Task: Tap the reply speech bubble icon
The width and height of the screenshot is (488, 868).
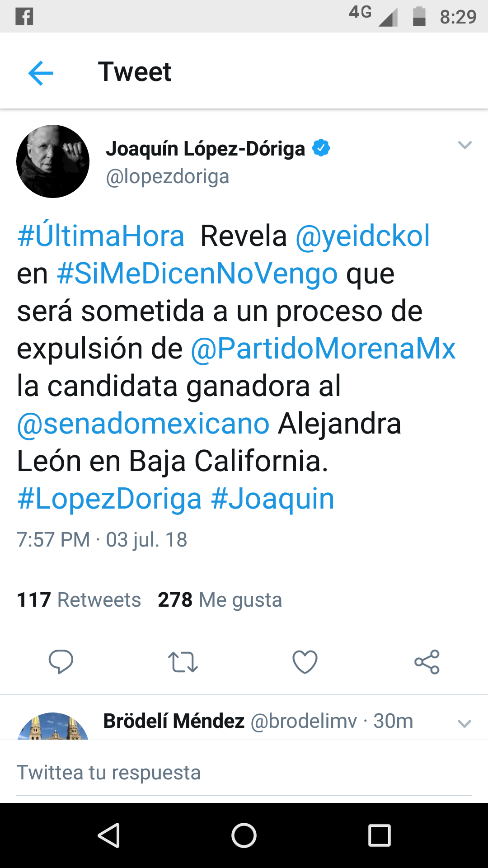Action: point(61,662)
